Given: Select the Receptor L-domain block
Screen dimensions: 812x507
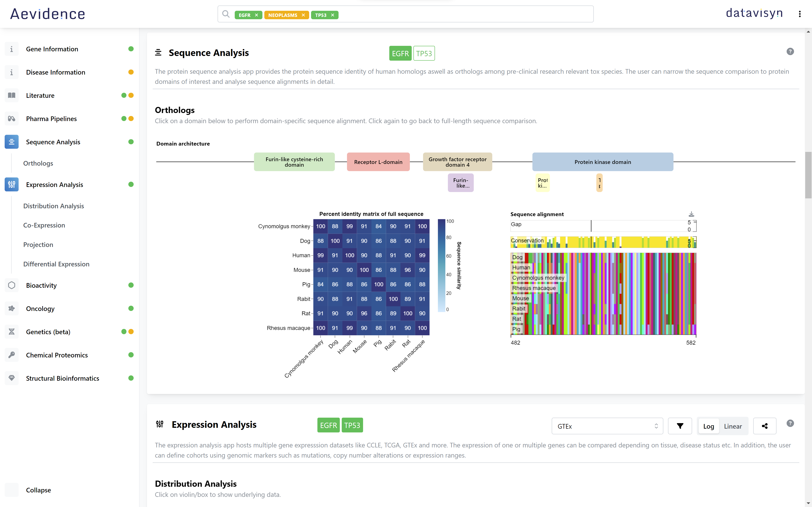Looking at the screenshot, I should click(378, 162).
